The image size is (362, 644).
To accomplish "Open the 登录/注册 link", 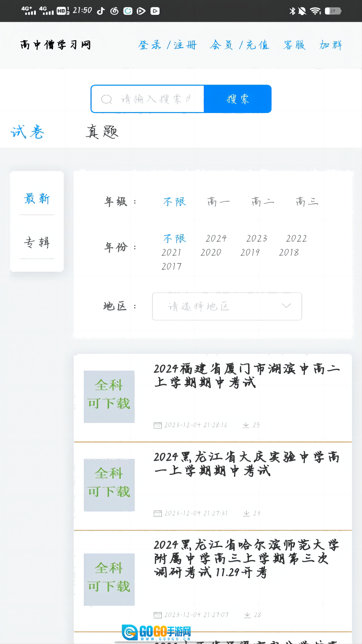I will point(167,45).
